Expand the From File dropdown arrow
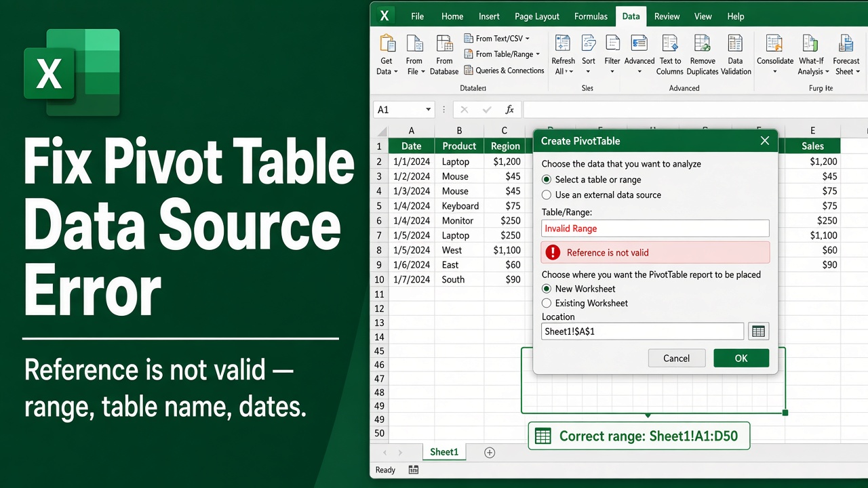 pyautogui.click(x=423, y=72)
